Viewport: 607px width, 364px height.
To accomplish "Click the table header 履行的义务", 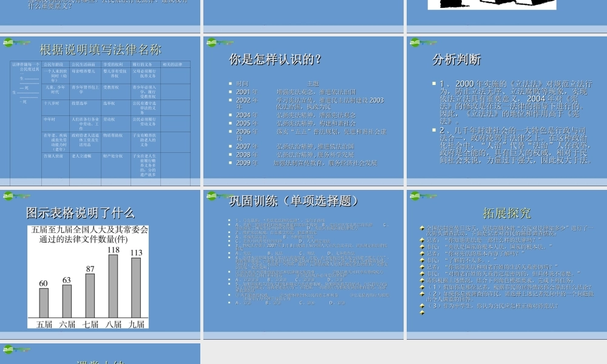I will [x=143, y=64].
